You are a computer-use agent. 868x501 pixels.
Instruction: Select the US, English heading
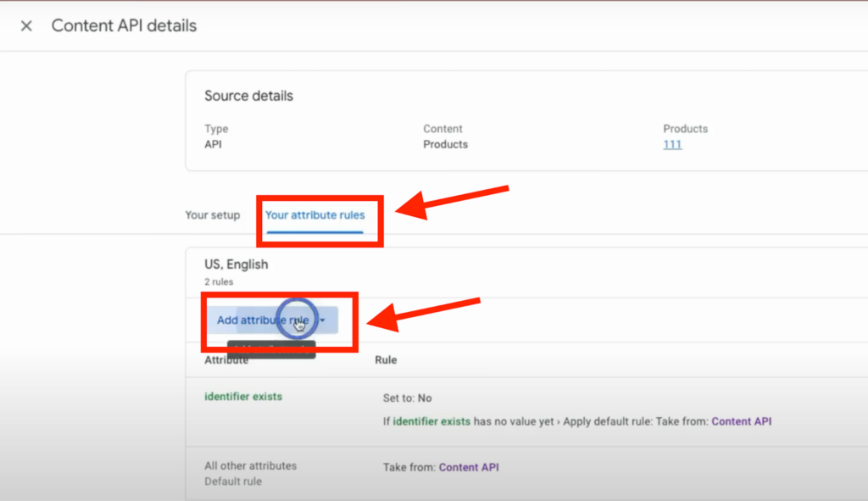(236, 264)
